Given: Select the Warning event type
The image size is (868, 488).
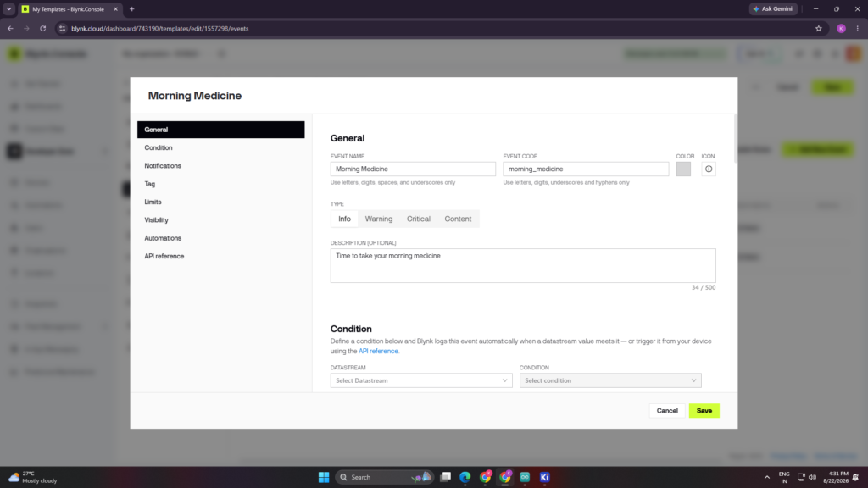Looking at the screenshot, I should click(379, 219).
